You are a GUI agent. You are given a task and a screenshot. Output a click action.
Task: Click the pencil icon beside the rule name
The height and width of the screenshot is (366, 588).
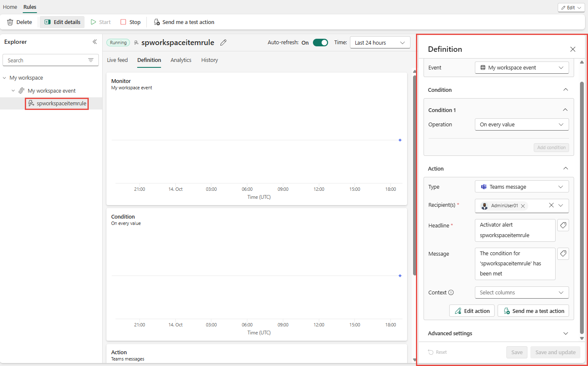tap(223, 43)
